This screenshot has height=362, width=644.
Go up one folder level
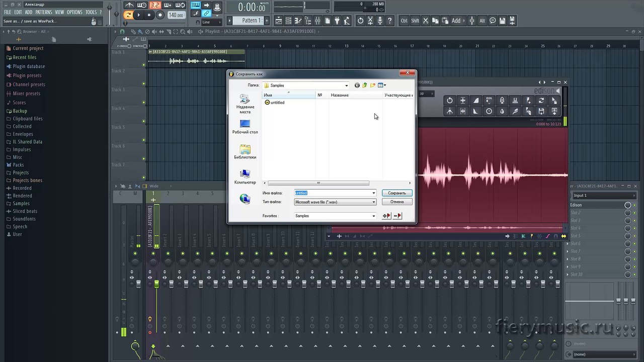point(365,85)
